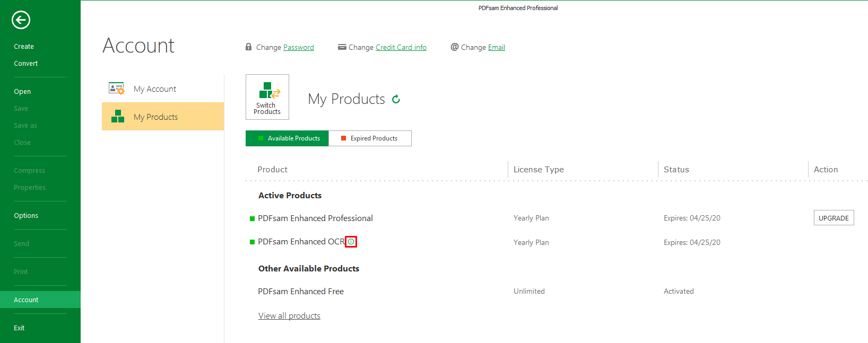Choose Print in the green sidebar
The width and height of the screenshot is (868, 343).
pos(21,272)
